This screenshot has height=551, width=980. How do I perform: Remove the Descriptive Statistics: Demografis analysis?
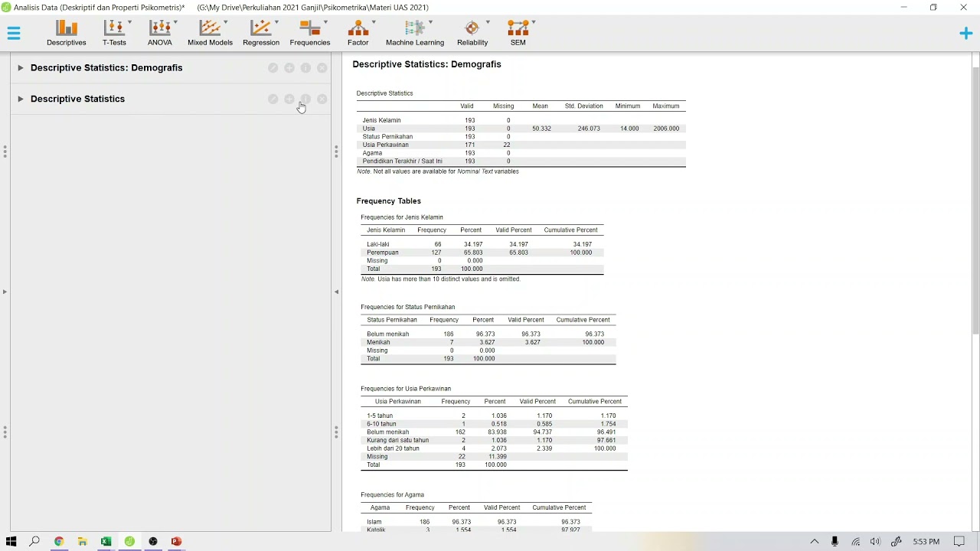click(322, 68)
